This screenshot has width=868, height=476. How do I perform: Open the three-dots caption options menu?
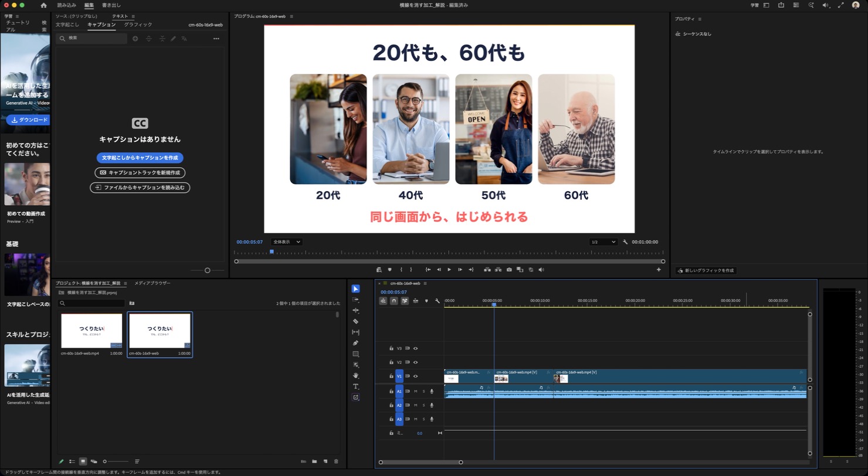(216, 39)
